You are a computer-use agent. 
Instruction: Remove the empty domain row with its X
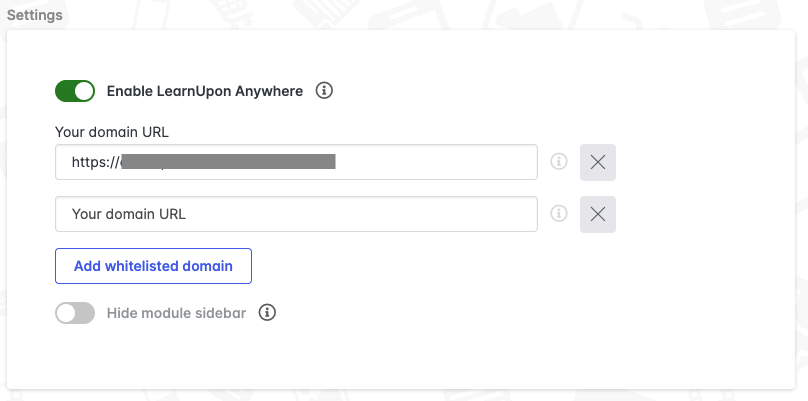pyautogui.click(x=598, y=213)
